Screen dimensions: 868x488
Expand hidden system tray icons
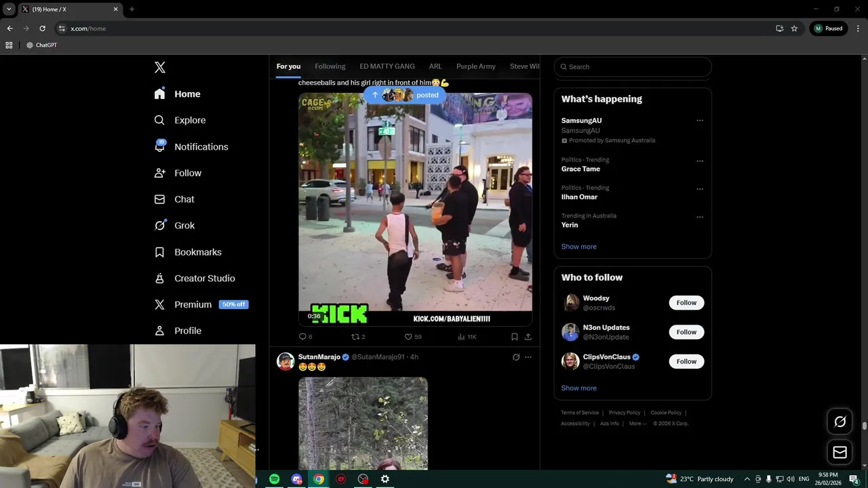click(x=747, y=479)
